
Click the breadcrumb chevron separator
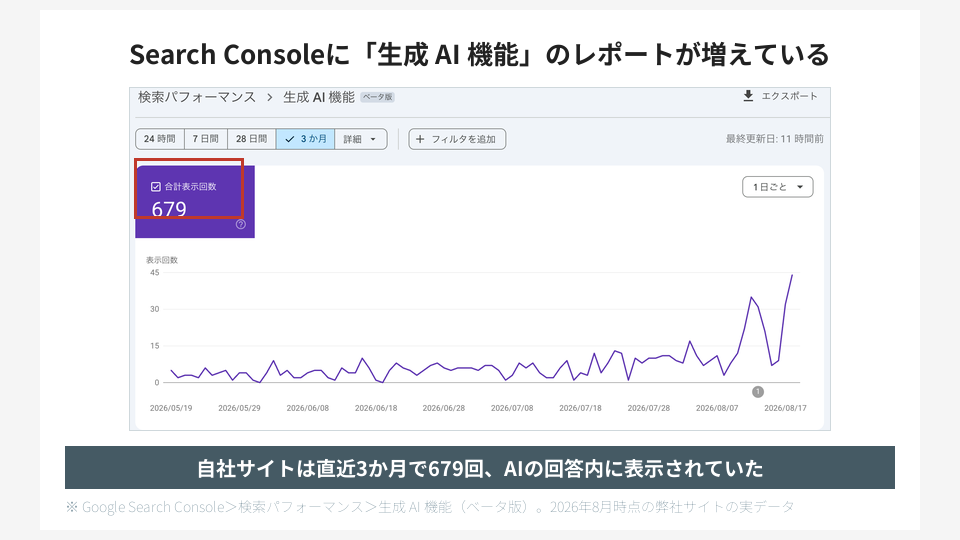(269, 97)
